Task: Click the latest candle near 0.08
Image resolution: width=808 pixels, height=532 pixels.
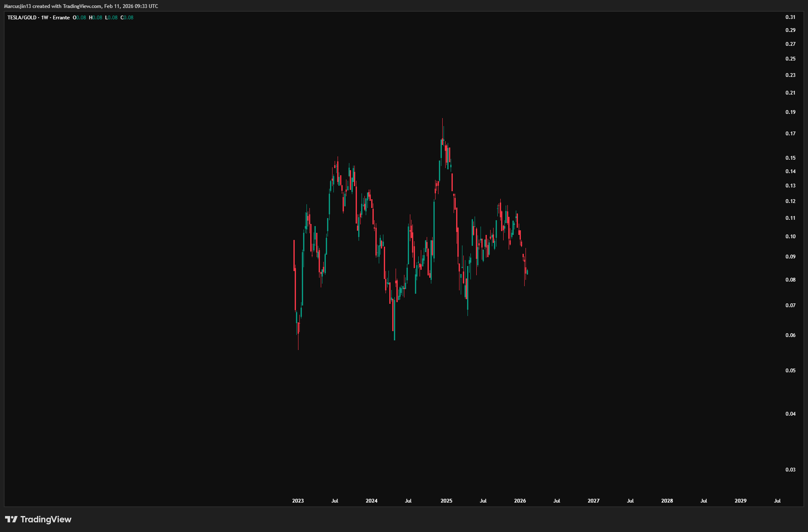Action: (x=527, y=272)
